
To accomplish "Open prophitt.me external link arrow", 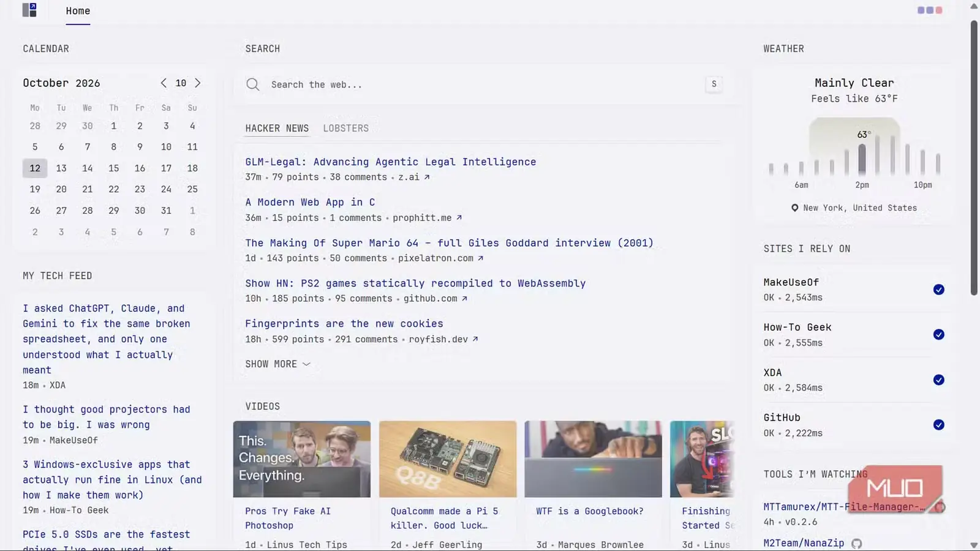I will (x=459, y=217).
